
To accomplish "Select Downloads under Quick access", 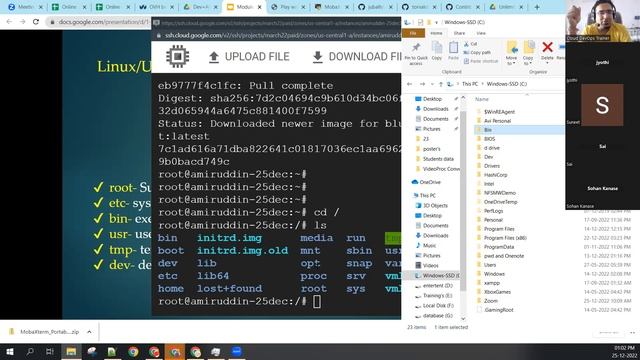I will (x=435, y=109).
